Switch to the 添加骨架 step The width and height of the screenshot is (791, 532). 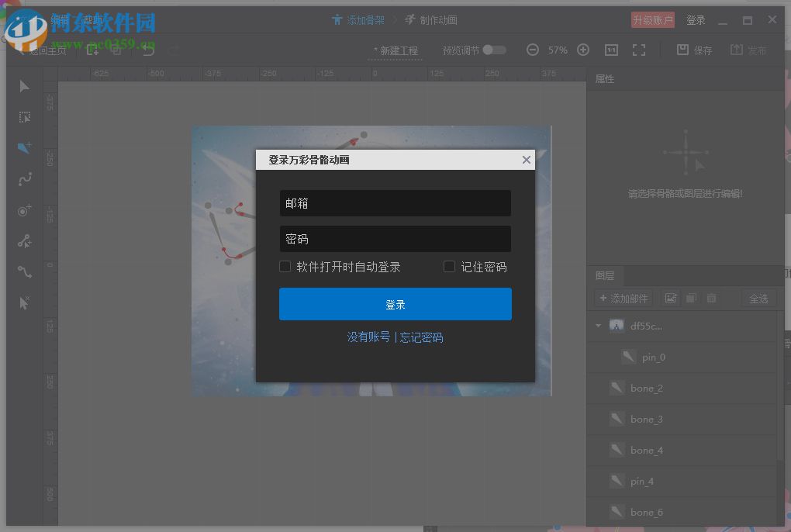click(358, 20)
